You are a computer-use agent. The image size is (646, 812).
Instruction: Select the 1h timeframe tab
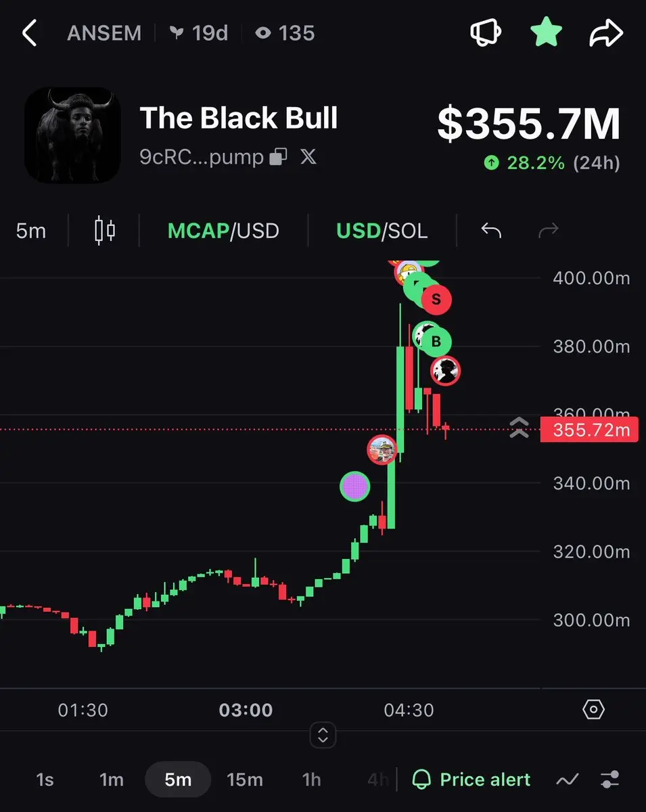[x=311, y=780]
